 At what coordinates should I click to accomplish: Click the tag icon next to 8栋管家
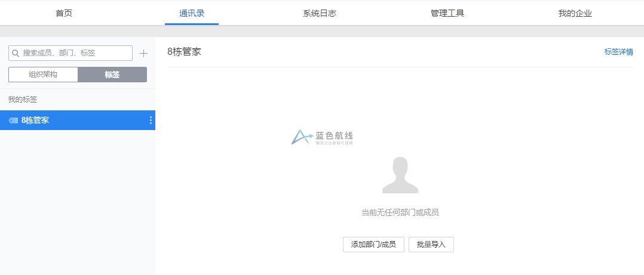click(x=13, y=120)
